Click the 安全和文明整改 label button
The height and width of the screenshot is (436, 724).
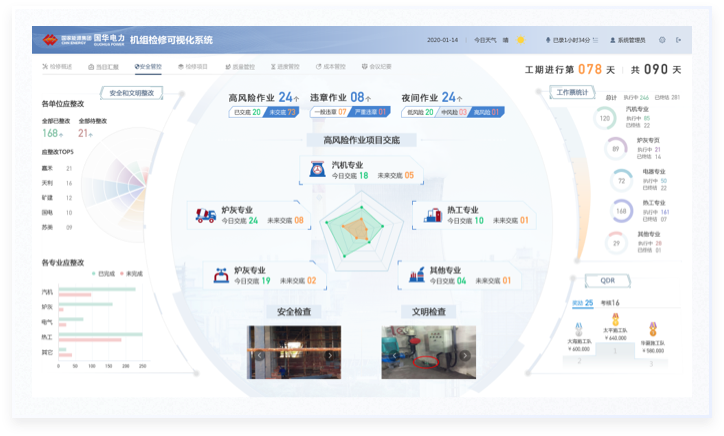(x=132, y=92)
